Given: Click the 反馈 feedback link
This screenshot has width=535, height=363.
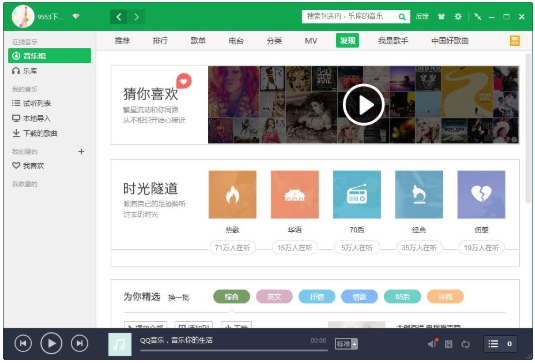Looking at the screenshot, I should click(422, 16).
